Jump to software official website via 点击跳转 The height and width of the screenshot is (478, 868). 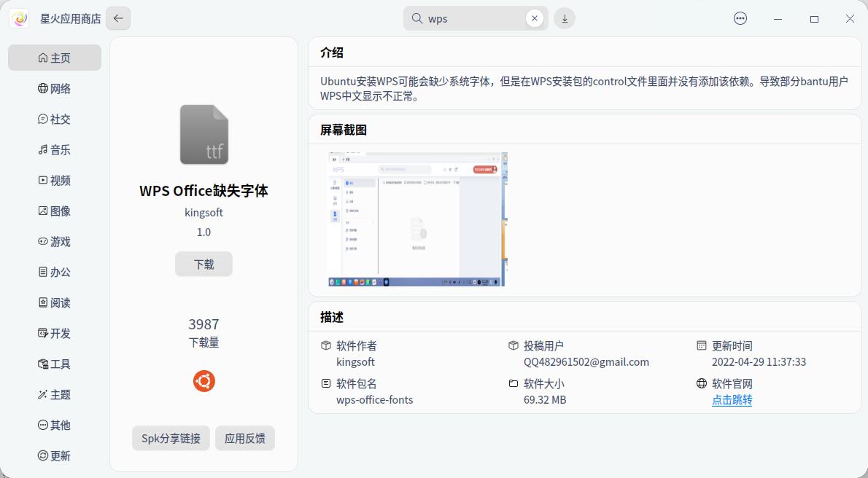732,400
